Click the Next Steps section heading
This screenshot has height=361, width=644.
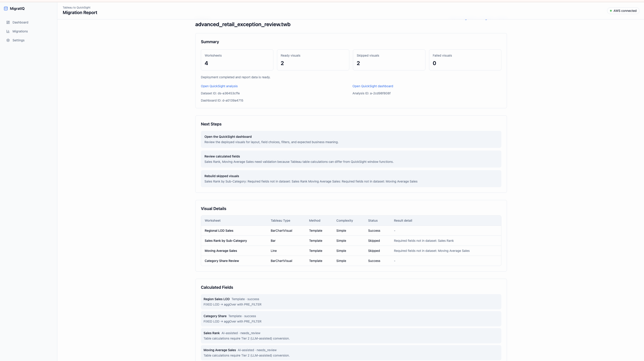tap(211, 124)
